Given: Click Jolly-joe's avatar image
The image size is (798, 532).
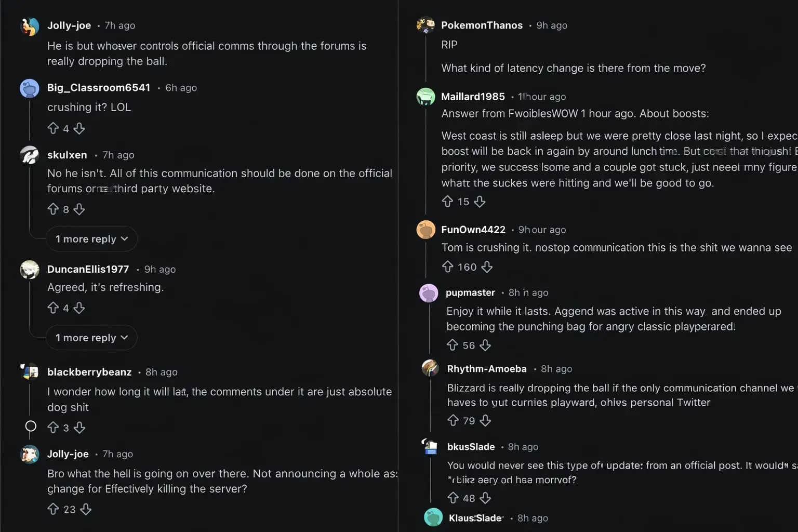Looking at the screenshot, I should (x=30, y=26).
